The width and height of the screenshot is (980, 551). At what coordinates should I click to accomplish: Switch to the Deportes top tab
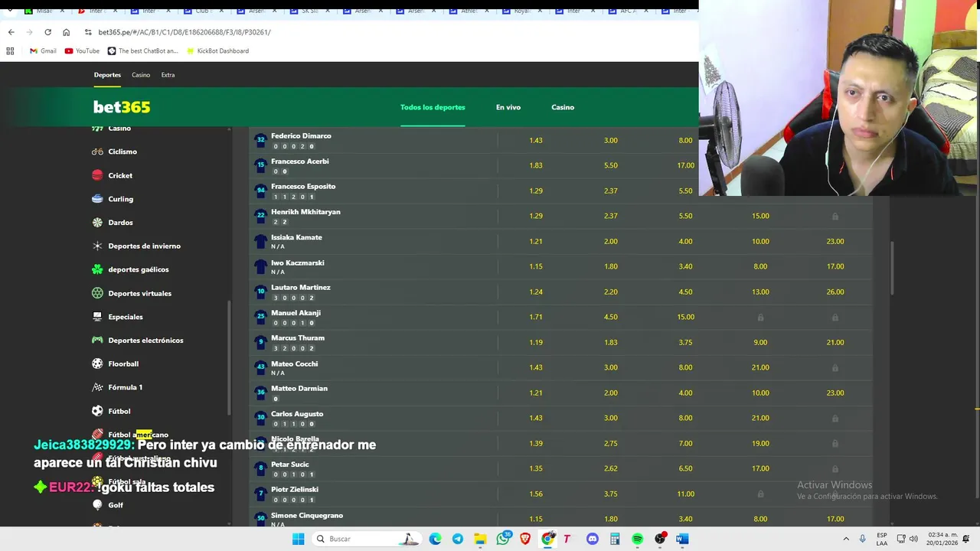click(107, 75)
